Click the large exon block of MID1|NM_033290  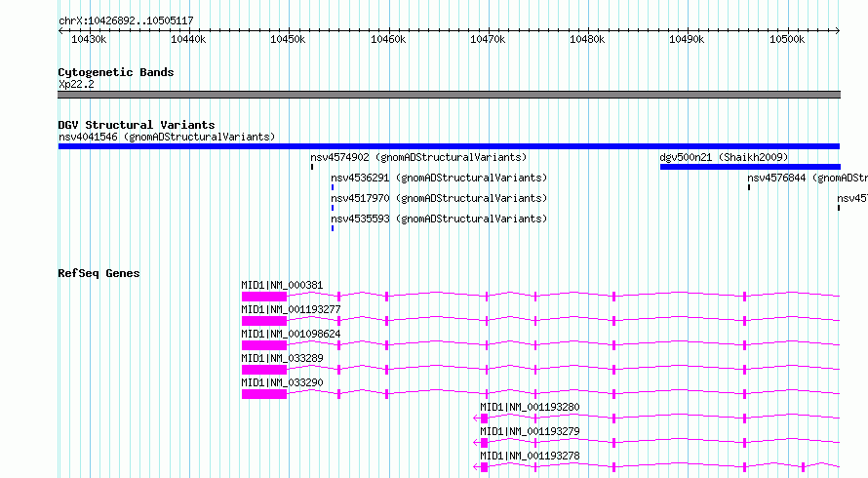click(264, 394)
